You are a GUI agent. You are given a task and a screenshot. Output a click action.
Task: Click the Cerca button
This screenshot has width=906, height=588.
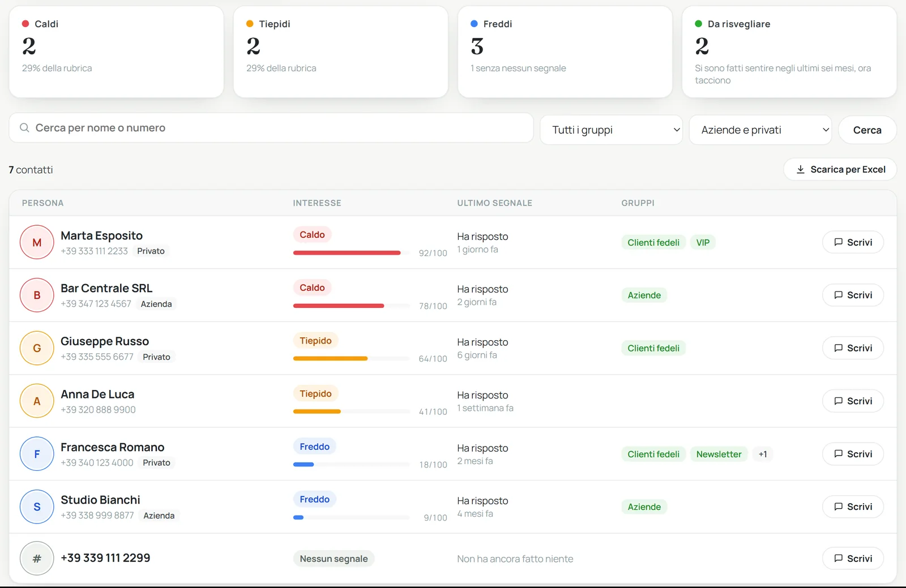[867, 130]
